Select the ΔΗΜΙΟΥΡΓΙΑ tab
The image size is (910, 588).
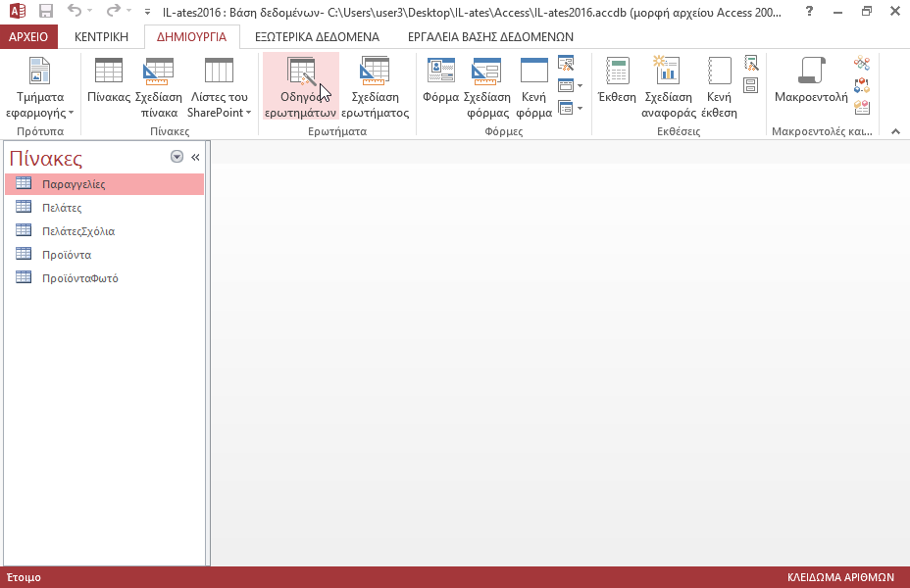click(x=191, y=37)
